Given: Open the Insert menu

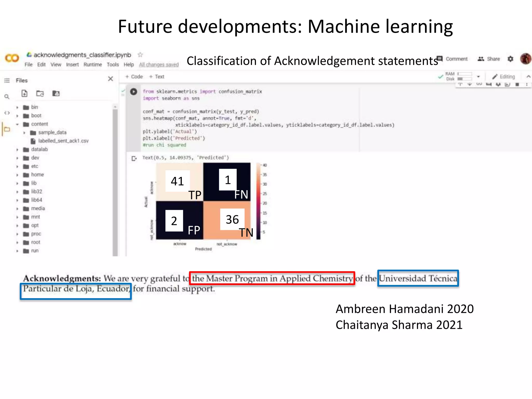Looking at the screenshot, I should (72, 64).
